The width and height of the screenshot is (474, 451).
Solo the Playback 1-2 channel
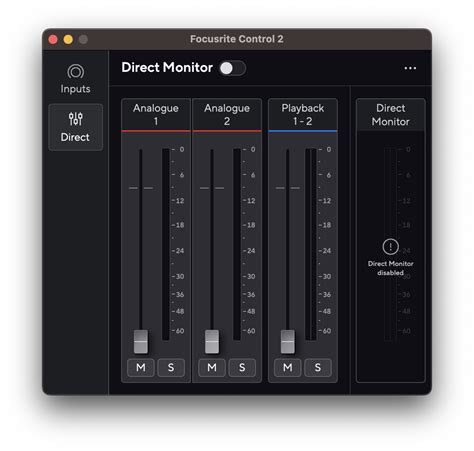318,368
